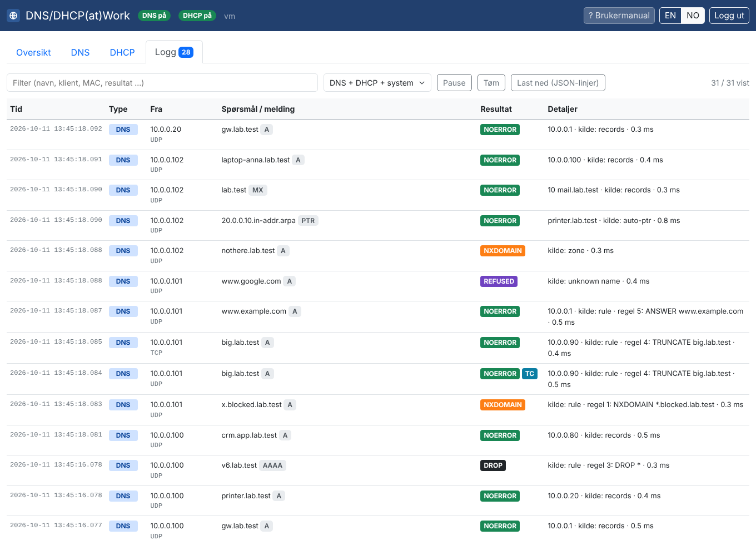Switch to the DNS tab
The width and height of the screenshot is (756, 545).
click(80, 52)
